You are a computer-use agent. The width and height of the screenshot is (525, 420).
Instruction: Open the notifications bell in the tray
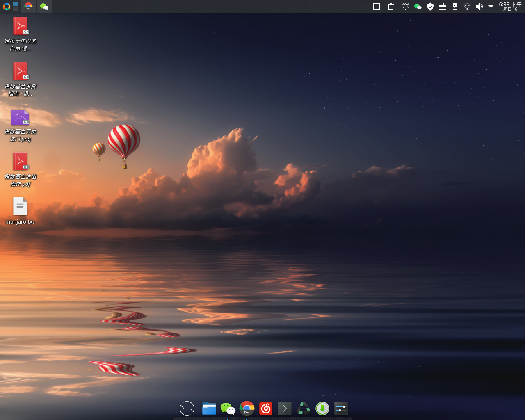pos(405,7)
